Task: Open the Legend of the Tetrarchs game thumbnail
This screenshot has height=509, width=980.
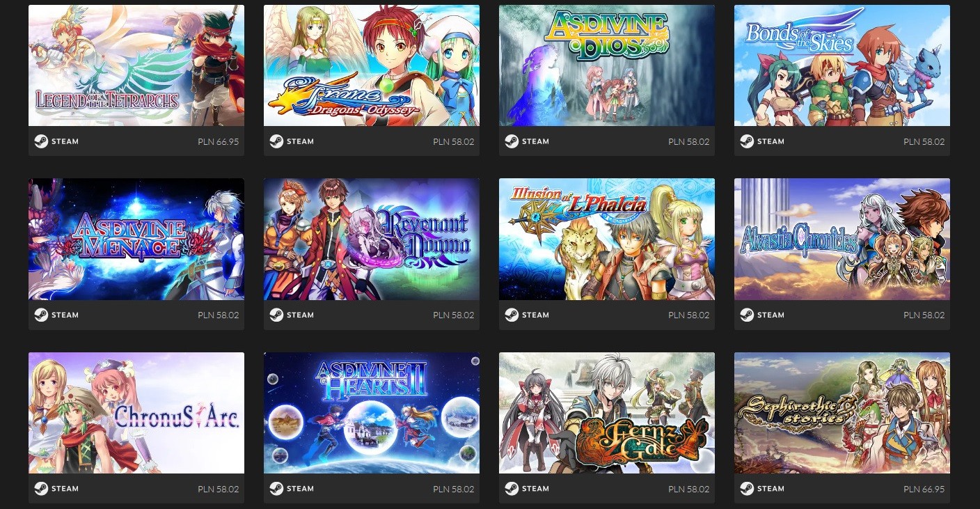Action: tap(136, 65)
